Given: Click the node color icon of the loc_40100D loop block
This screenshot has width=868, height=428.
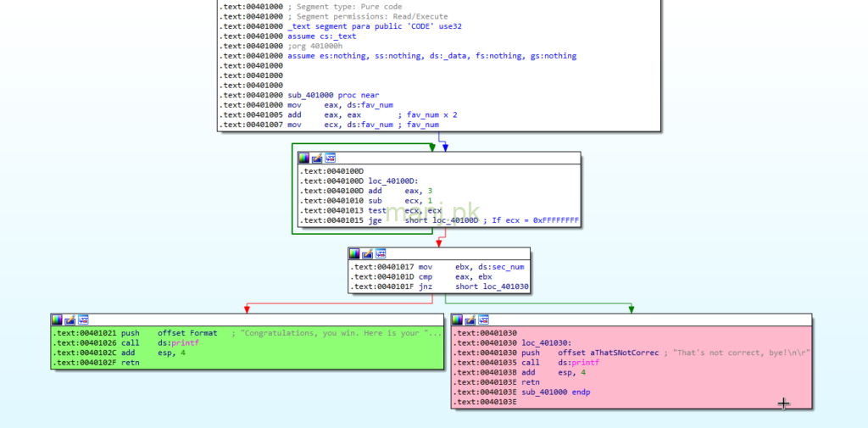Looking at the screenshot, I should (303, 158).
